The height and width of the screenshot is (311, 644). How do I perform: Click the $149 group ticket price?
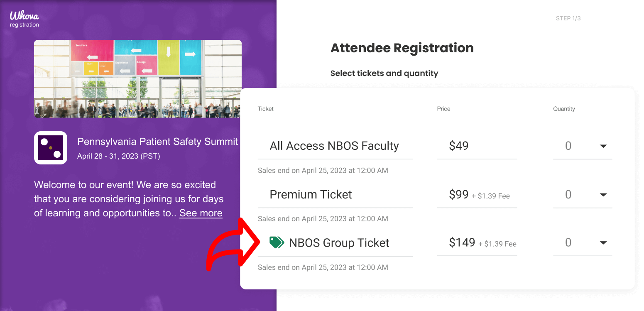[x=462, y=243]
